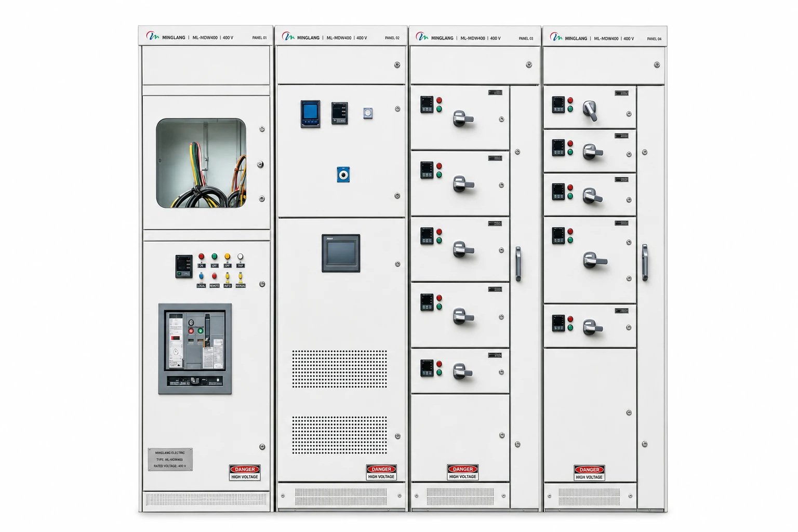Turn the rotary handle on Panel 03 top drawer
The height and width of the screenshot is (532, 798).
[x=462, y=119]
